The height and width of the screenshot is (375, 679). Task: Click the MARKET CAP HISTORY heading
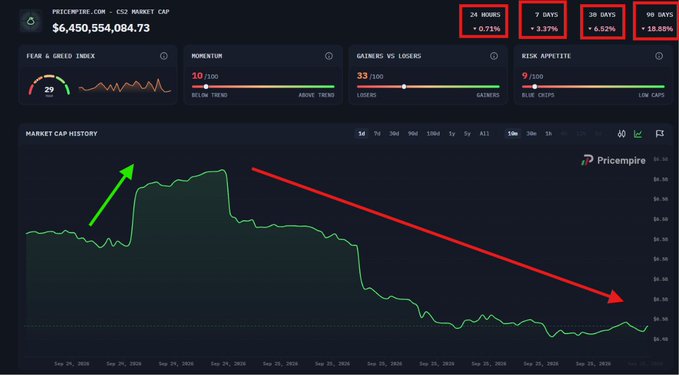61,134
